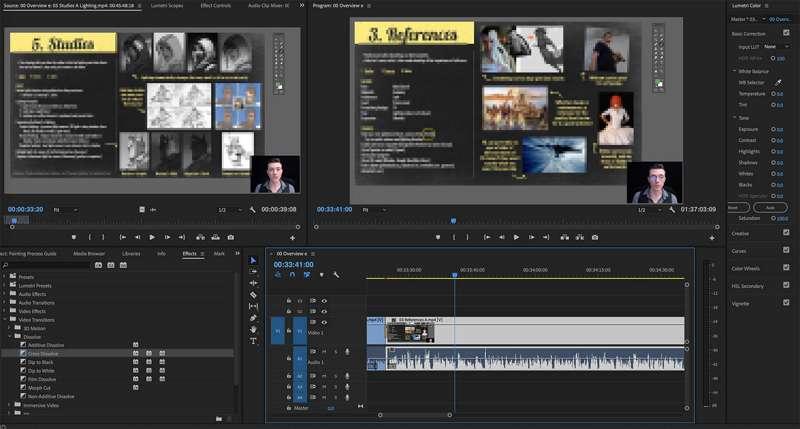The width and height of the screenshot is (800, 429).
Task: Toggle the Creative section checkbox
Action: 786,233
